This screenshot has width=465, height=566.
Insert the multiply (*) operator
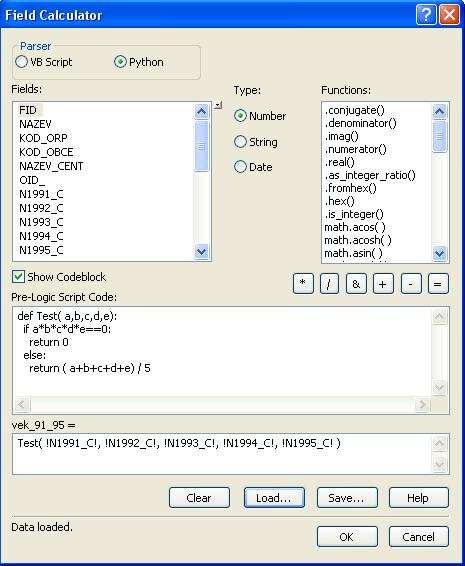point(303,284)
